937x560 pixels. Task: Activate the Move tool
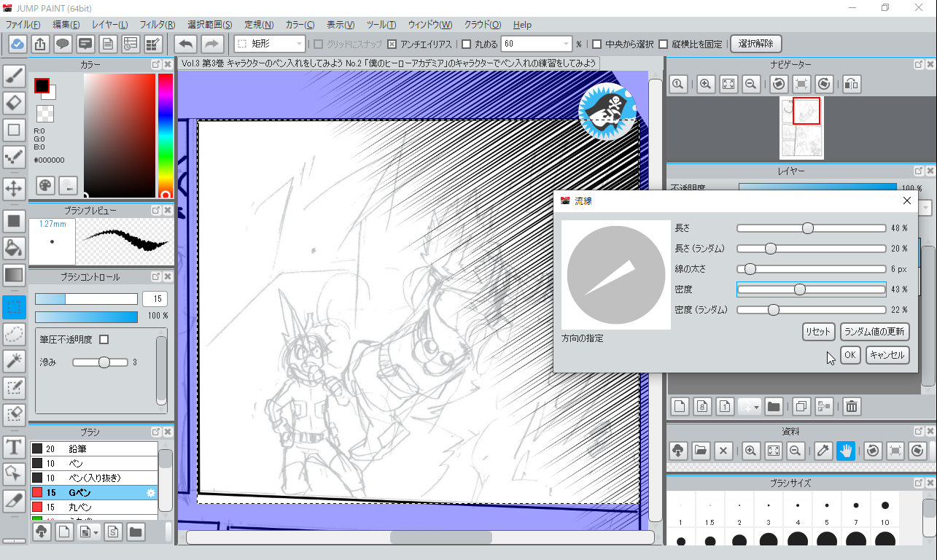click(x=14, y=189)
